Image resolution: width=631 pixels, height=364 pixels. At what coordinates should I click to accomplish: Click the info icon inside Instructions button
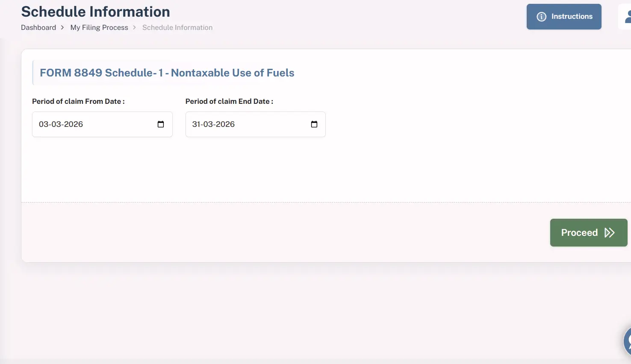(x=541, y=17)
